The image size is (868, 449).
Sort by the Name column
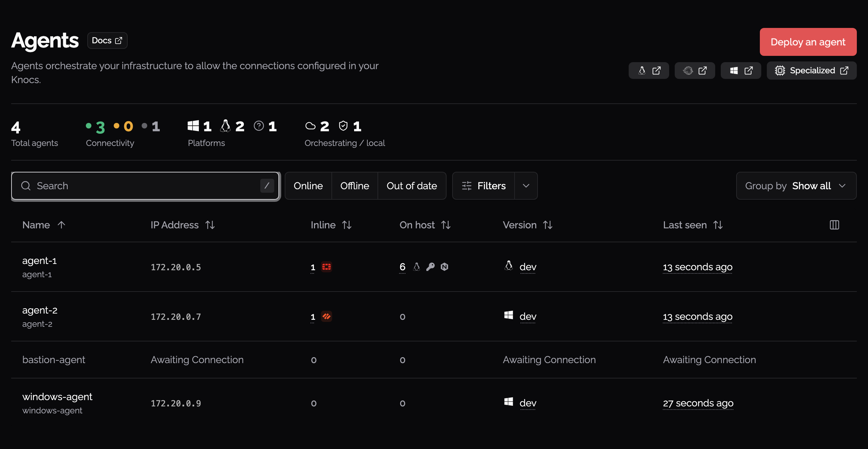coord(44,225)
